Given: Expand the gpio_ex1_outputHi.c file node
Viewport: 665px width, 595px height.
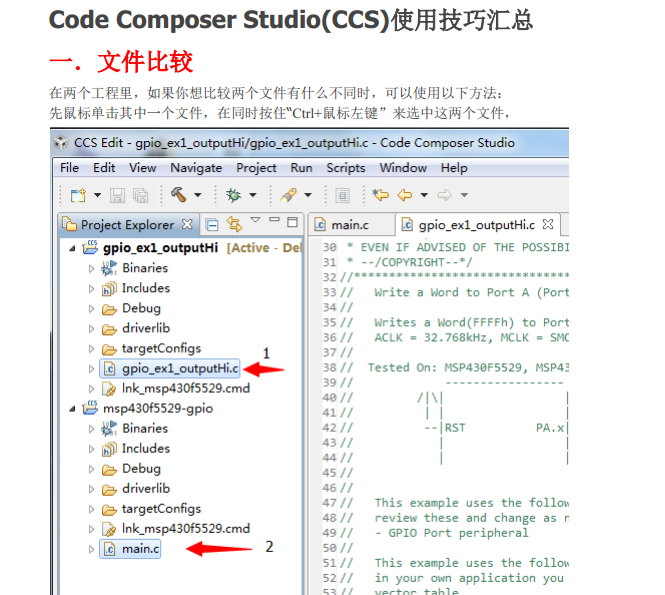Looking at the screenshot, I should click(91, 369).
